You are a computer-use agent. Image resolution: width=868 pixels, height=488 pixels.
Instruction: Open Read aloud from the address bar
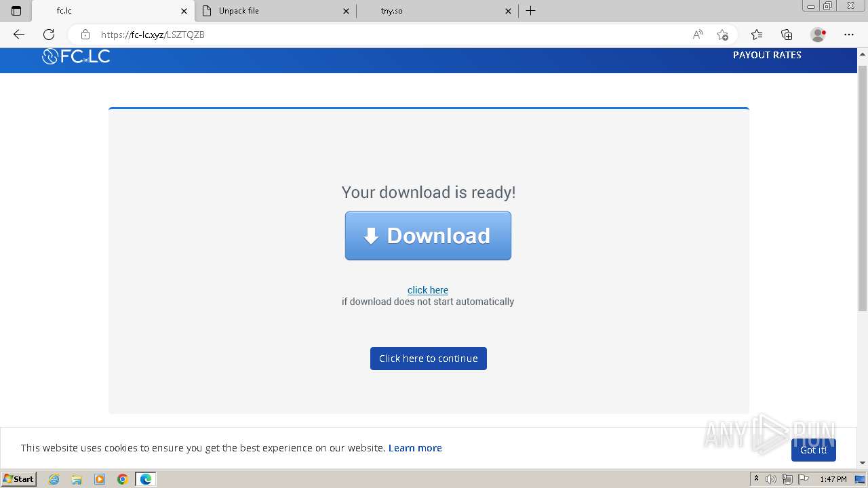coord(698,35)
